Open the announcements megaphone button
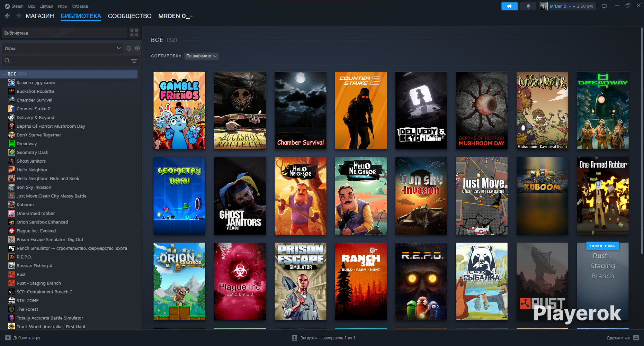Image resolution: width=644 pixels, height=346 pixels. 509,6
